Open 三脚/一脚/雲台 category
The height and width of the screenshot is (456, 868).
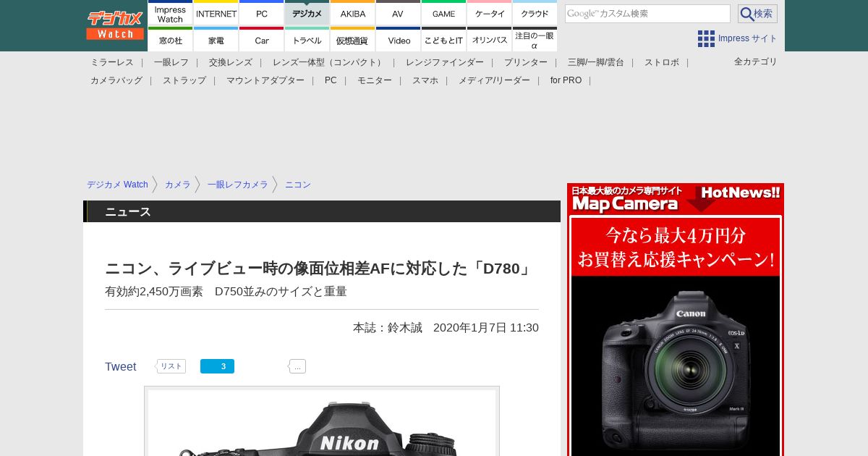pos(596,62)
